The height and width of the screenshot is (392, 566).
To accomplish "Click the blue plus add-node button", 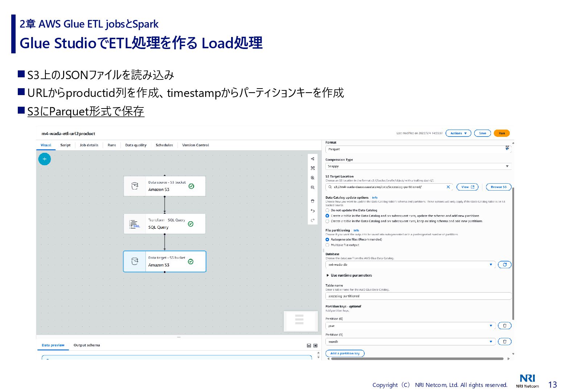I will (x=45, y=159).
